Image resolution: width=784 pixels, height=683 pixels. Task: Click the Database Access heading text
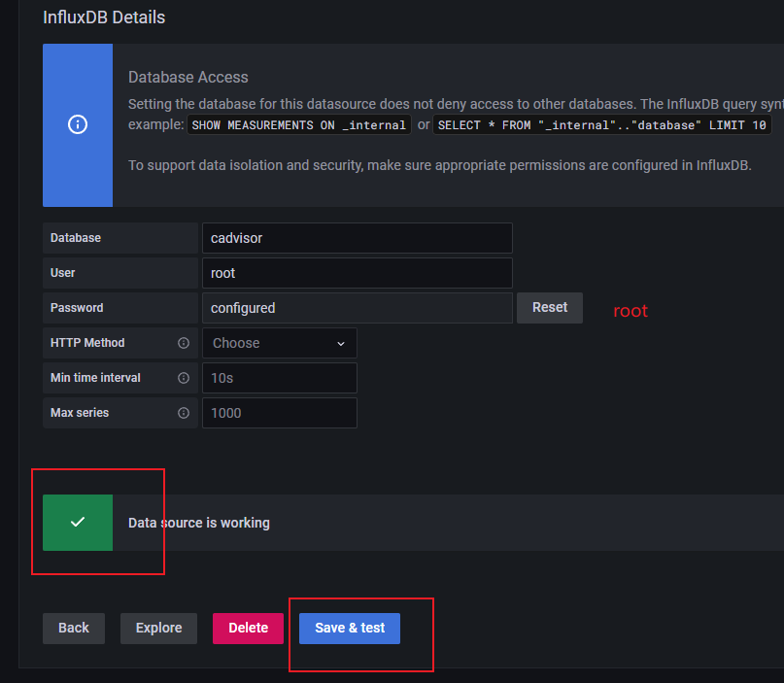pos(188,77)
